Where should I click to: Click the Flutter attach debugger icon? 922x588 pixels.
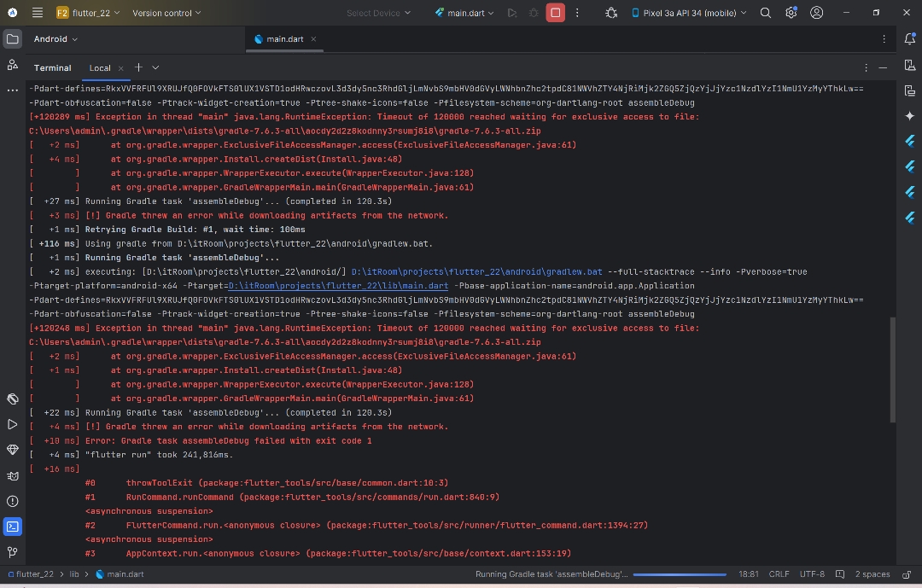click(x=611, y=12)
